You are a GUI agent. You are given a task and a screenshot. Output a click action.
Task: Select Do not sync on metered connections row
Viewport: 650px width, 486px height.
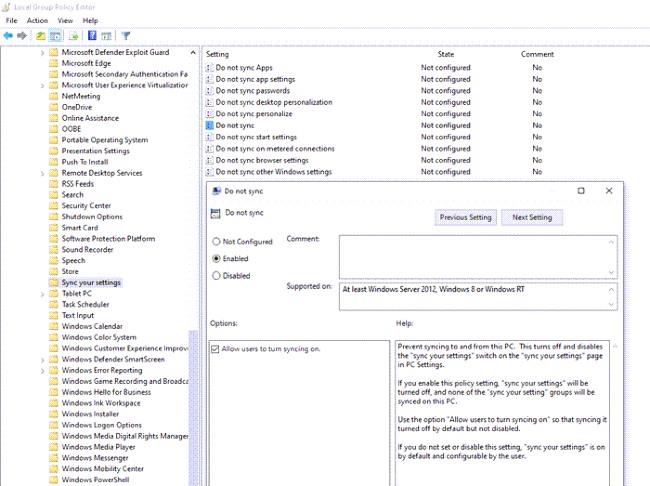[x=275, y=148]
